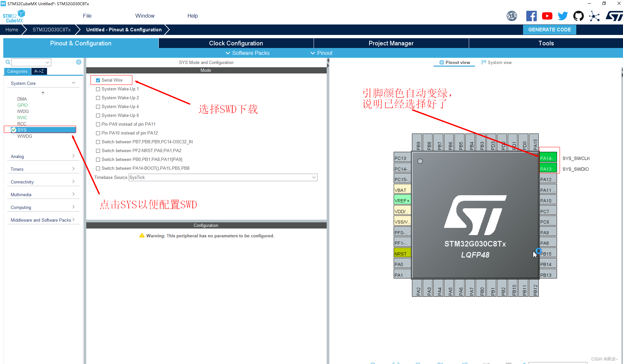Enable System Wake-Up 4

[x=98, y=106]
